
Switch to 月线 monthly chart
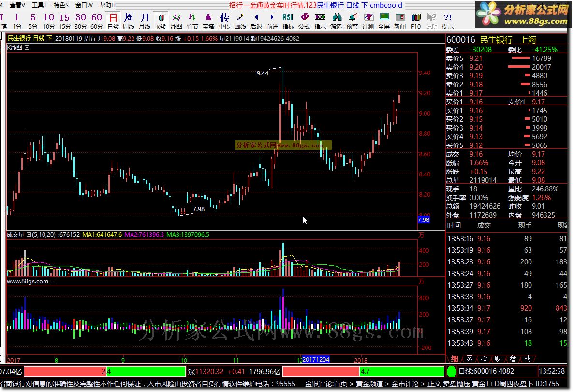(x=145, y=21)
